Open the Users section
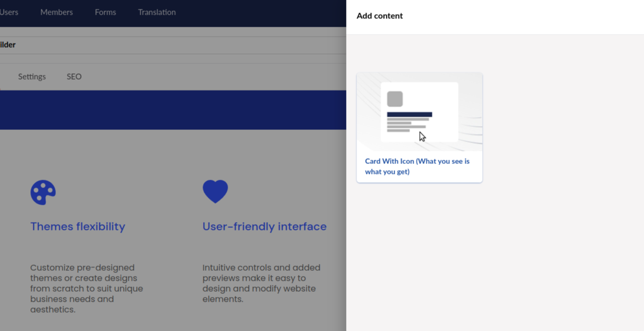Screen dimensions: 644x331 click(9, 12)
